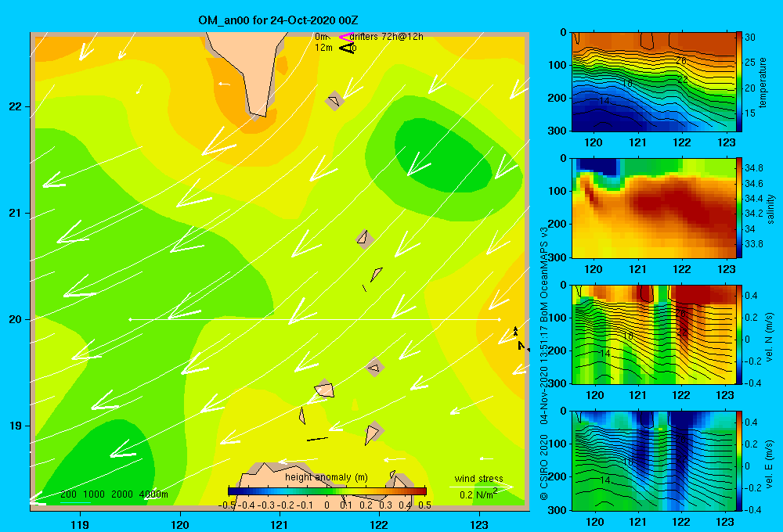Select the small island east of Taiwan's southern tip
783x532 pixels.
(x=334, y=101)
